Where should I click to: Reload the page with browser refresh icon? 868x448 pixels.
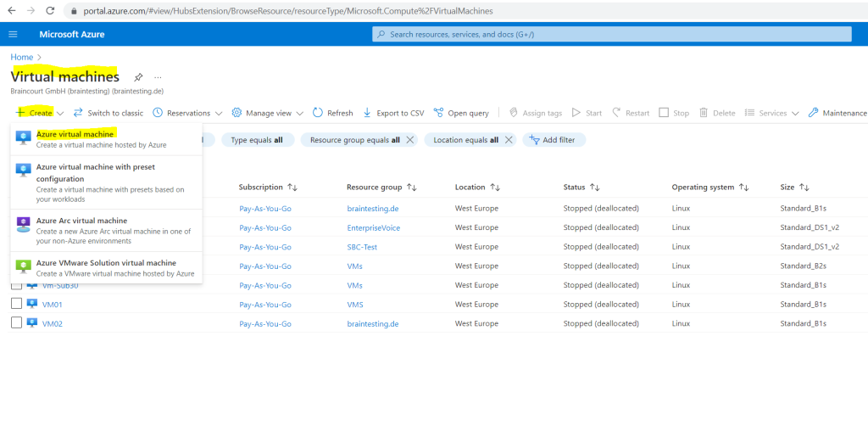click(x=50, y=10)
